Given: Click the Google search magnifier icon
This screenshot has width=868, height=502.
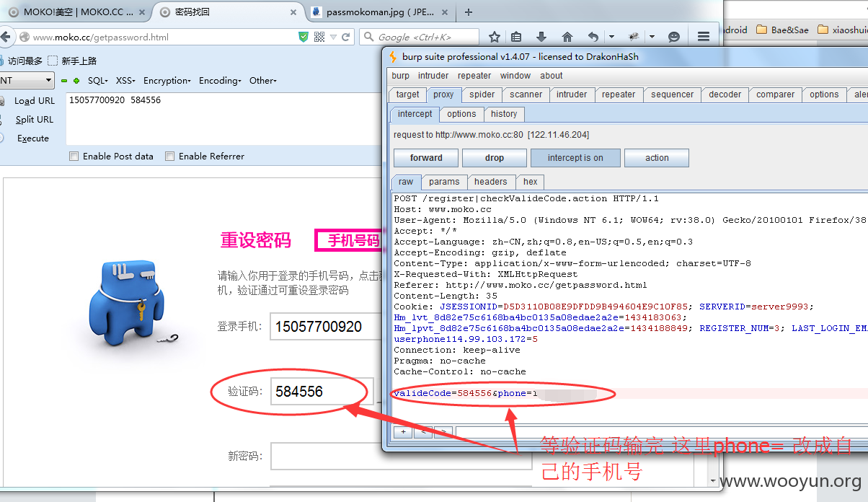Looking at the screenshot, I should (x=368, y=37).
